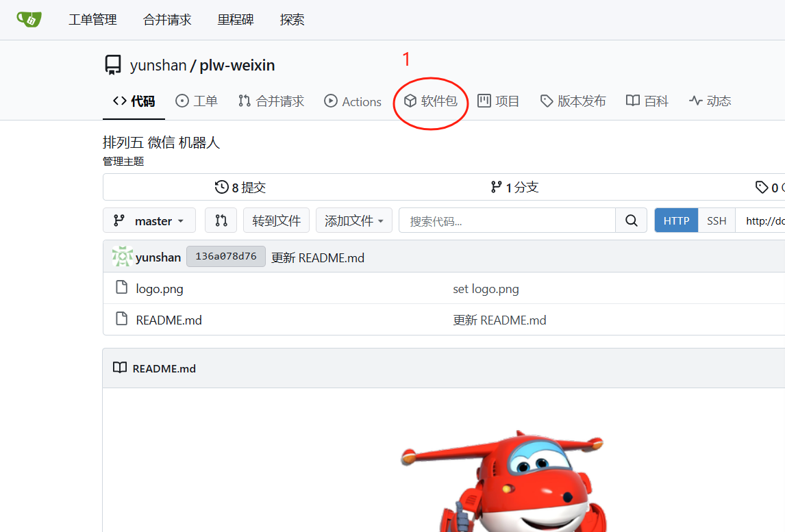Open the yunshan committer link
Viewport: 785px width, 532px height.
pos(158,257)
